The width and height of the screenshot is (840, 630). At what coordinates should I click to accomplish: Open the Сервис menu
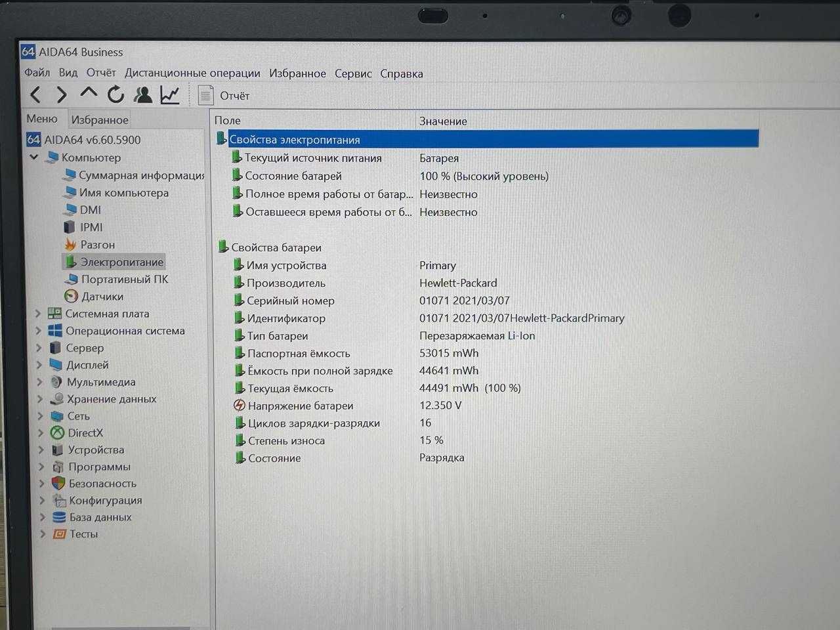pyautogui.click(x=353, y=73)
